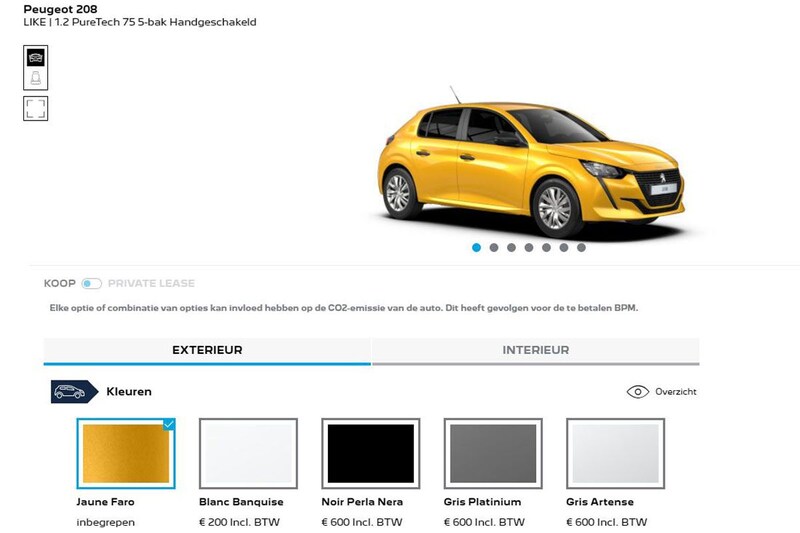Select the exterior car view icon

35,57
